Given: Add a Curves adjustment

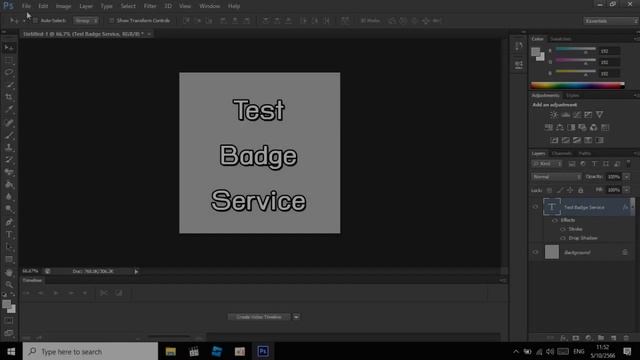Looking at the screenshot, I should click(577, 115).
